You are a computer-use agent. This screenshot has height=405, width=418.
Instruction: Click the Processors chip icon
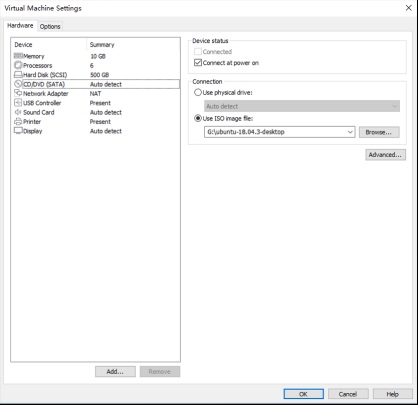[x=18, y=65]
